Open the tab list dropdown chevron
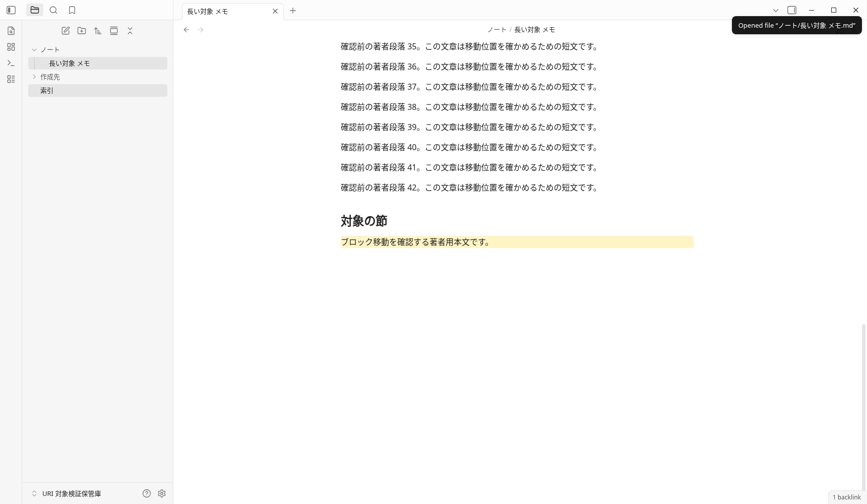 [x=776, y=10]
